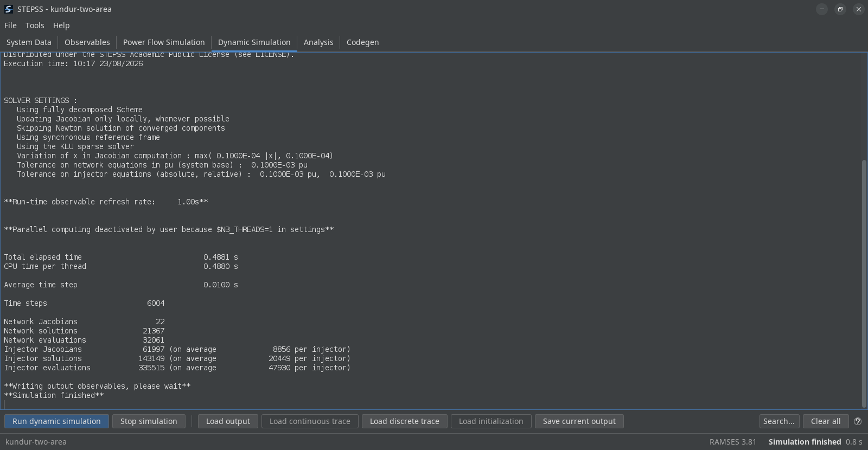The image size is (868, 450).
Task: Click Save current output button
Action: click(x=579, y=421)
